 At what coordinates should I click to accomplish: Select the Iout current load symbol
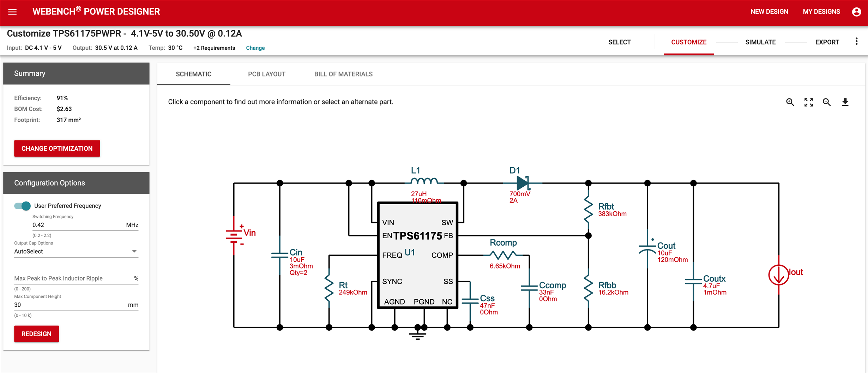coord(778,275)
